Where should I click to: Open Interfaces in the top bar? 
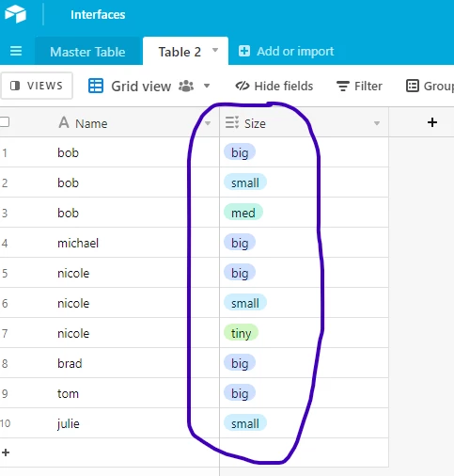click(x=98, y=15)
